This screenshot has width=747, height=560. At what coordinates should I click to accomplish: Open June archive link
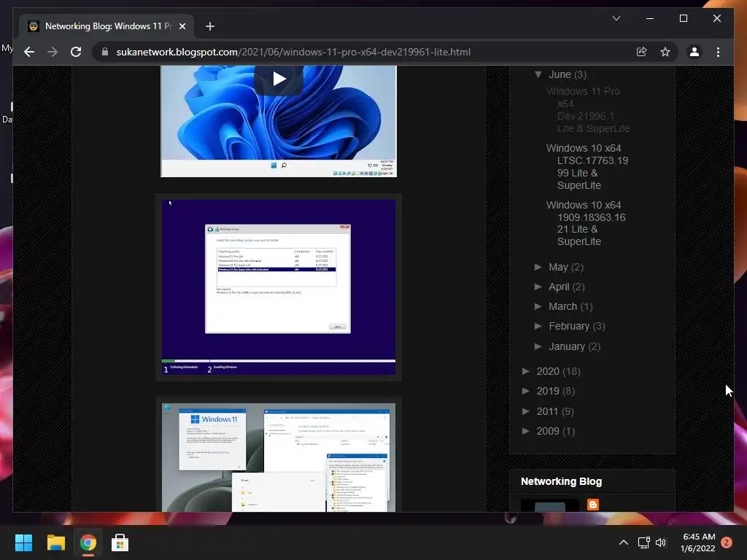tap(560, 74)
